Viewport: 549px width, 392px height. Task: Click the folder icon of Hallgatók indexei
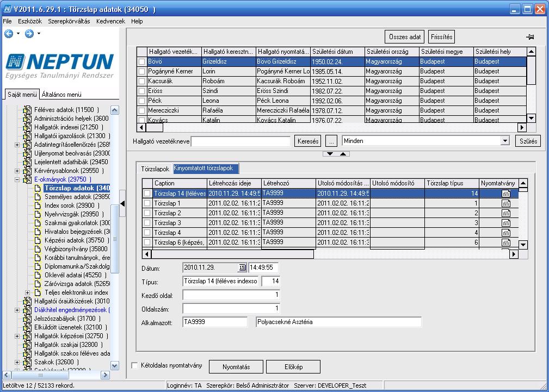coord(27,127)
